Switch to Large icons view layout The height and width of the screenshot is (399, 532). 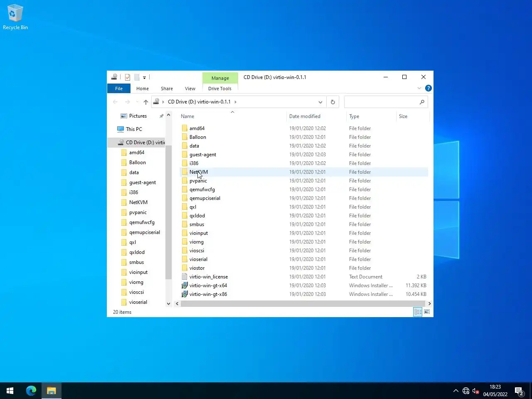click(x=427, y=312)
